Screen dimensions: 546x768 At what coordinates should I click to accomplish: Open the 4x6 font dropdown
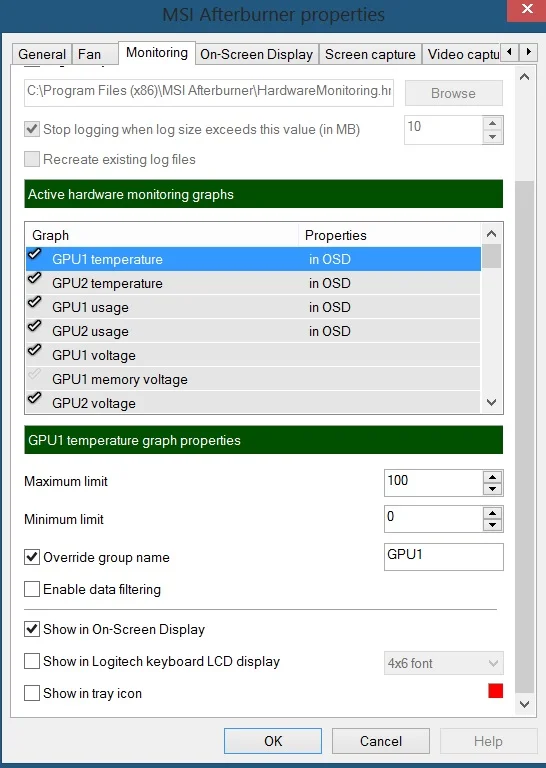tap(444, 663)
